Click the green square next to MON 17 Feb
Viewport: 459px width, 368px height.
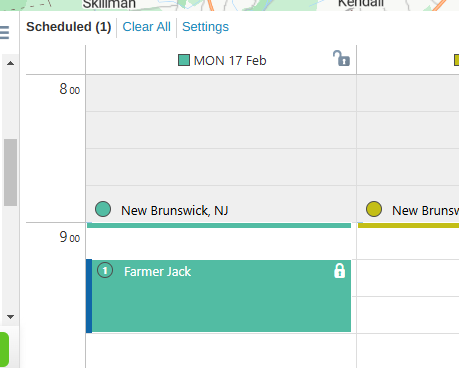pyautogui.click(x=184, y=60)
